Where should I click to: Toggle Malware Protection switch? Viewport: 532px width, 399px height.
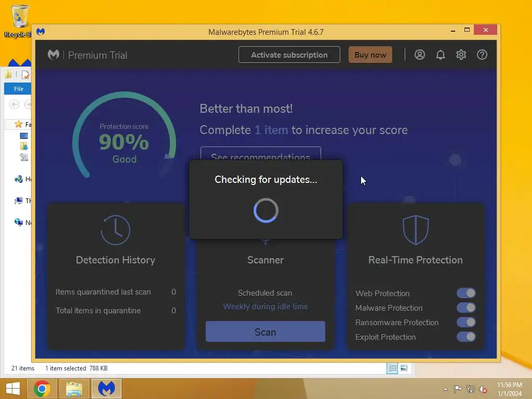pyautogui.click(x=466, y=308)
